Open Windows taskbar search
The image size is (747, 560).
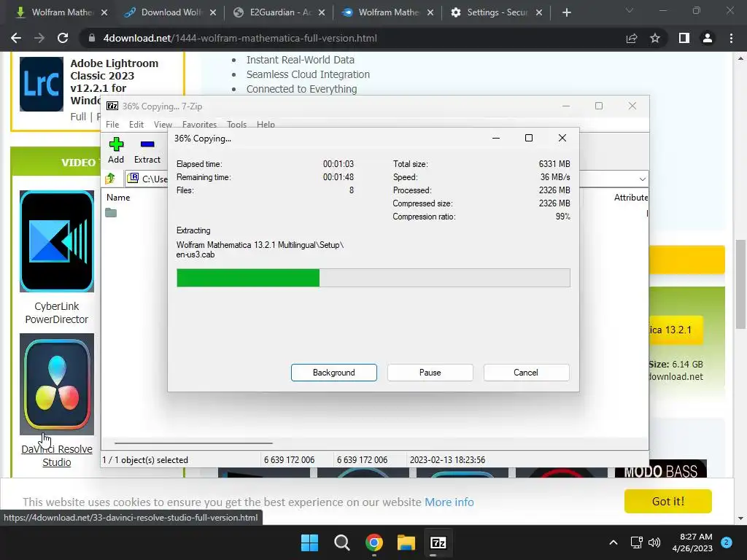tap(342, 542)
